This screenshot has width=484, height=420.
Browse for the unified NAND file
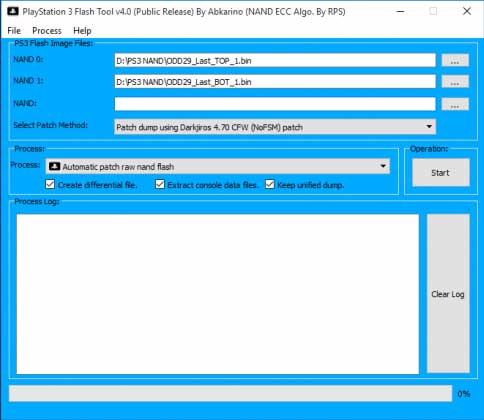point(455,104)
